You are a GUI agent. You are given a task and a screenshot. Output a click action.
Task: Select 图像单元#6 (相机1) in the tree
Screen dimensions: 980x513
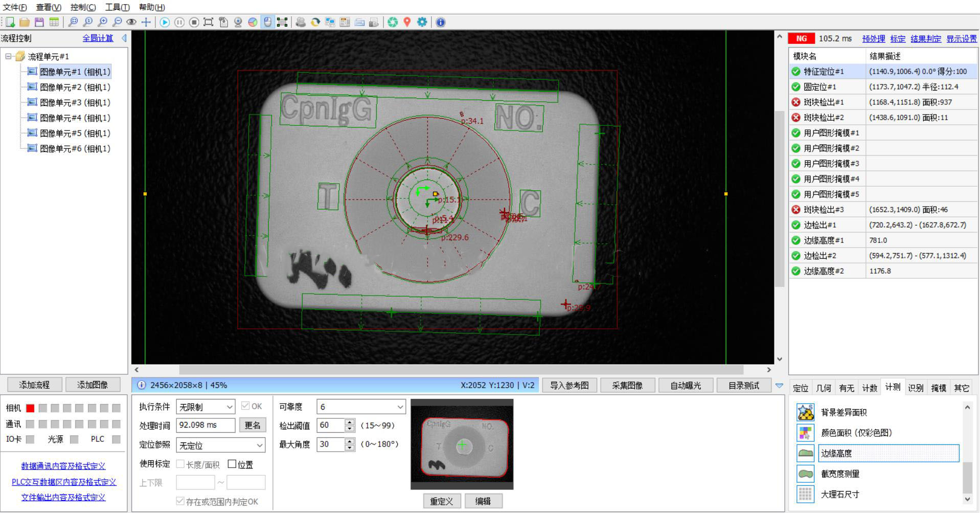click(75, 148)
